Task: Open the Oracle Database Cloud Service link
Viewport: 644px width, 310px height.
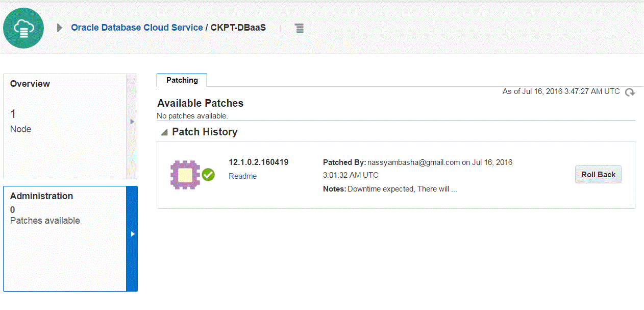Action: (x=137, y=28)
